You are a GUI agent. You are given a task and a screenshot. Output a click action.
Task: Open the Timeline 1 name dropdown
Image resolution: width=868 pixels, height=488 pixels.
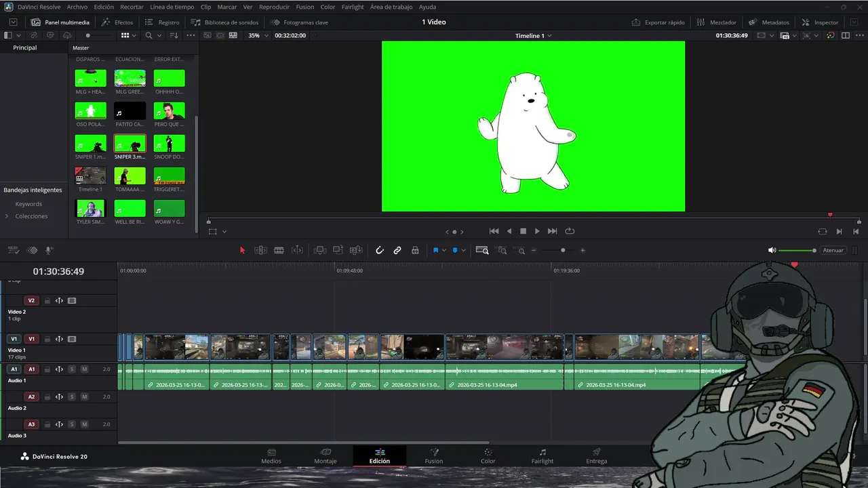[x=533, y=35]
